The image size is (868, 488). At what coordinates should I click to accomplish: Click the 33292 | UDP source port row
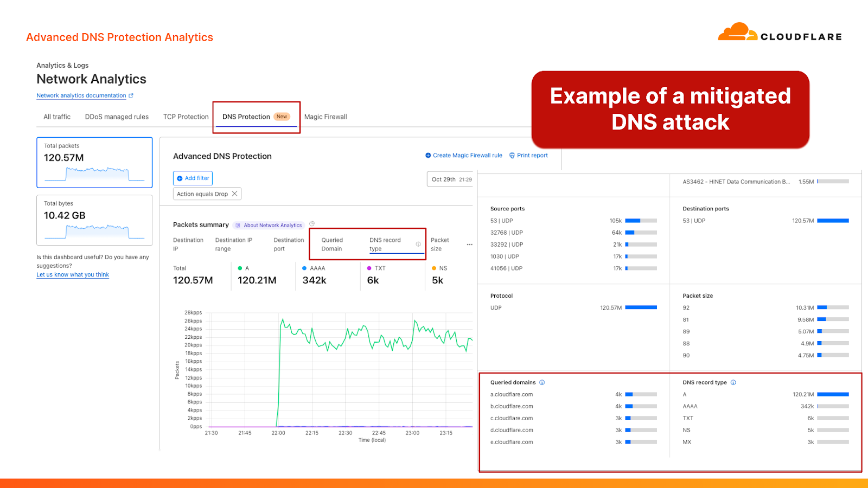click(573, 245)
